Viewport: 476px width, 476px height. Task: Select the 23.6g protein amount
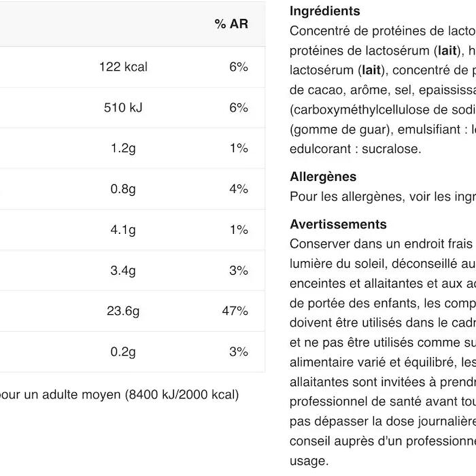click(x=123, y=311)
